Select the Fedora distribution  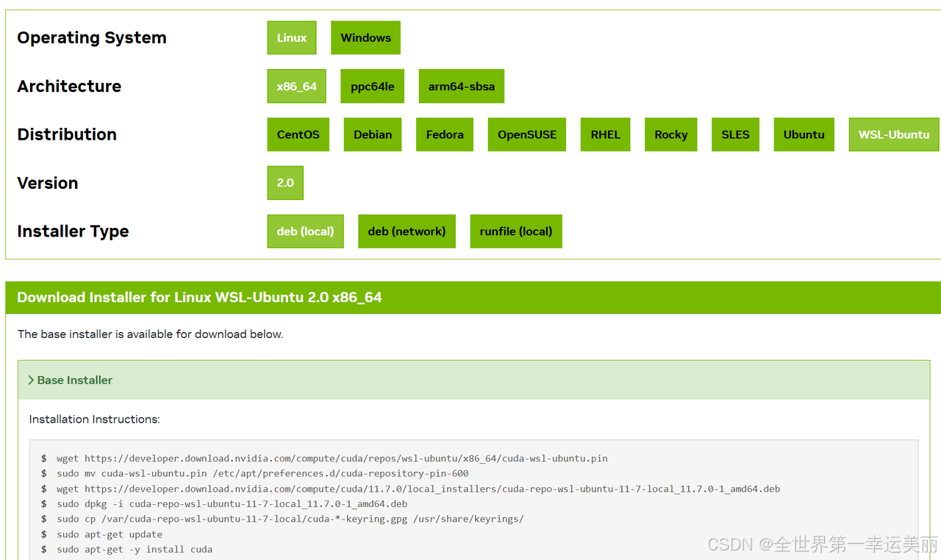click(444, 134)
